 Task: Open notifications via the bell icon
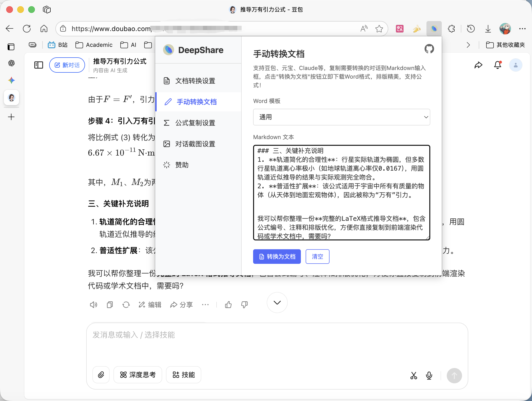497,65
